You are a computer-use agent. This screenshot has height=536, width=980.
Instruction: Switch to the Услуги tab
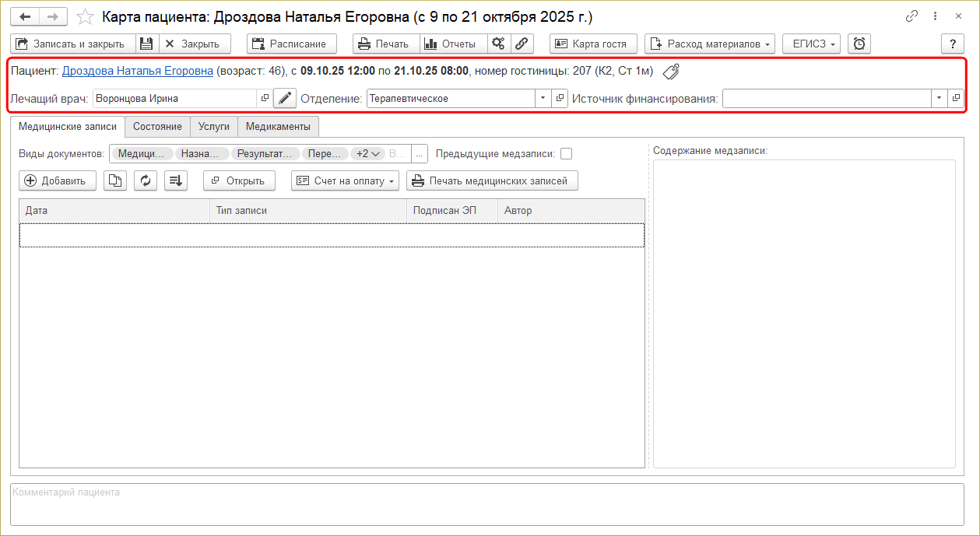pos(214,126)
